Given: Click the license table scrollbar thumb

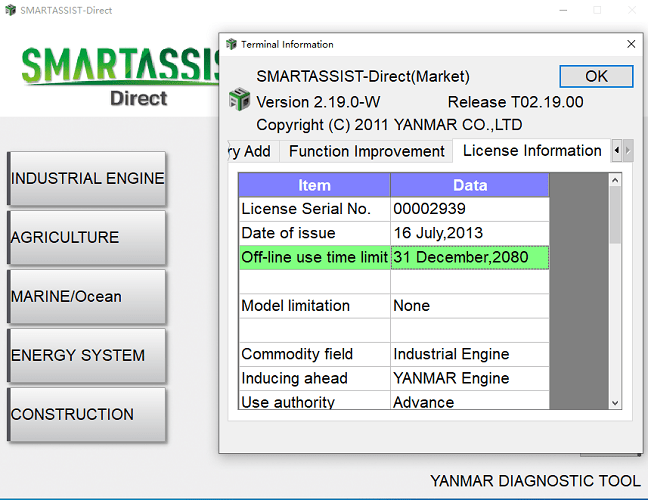Looking at the screenshot, I should pyautogui.click(x=615, y=215).
